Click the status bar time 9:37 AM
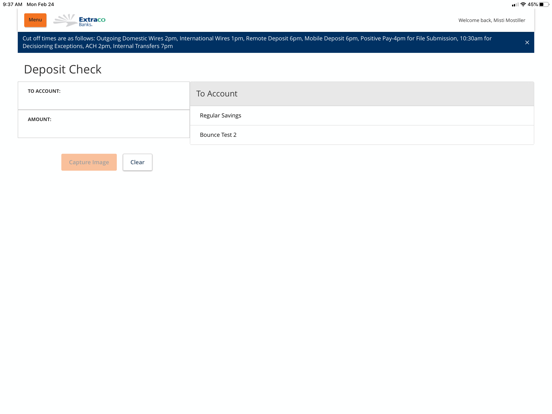This screenshot has width=552, height=414. (12, 4)
